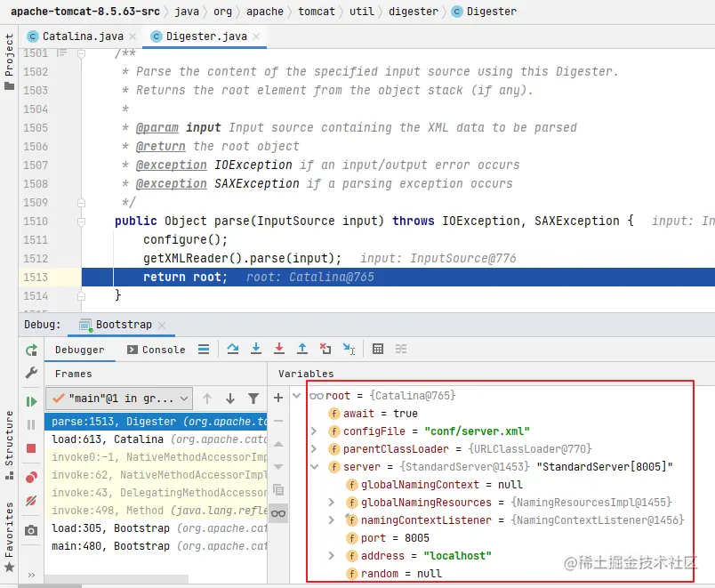Open the Structure tool window
The width and height of the screenshot is (715, 588).
pos(9,445)
